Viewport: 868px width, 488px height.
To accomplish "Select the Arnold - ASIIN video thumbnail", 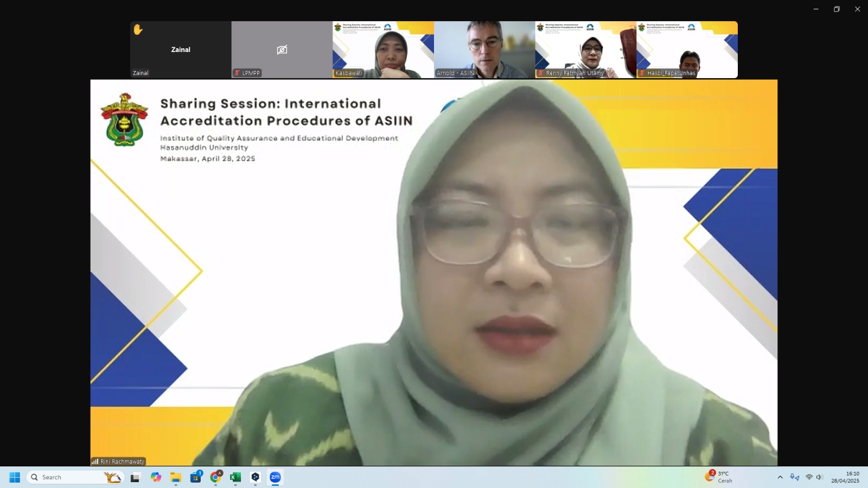I will click(484, 49).
